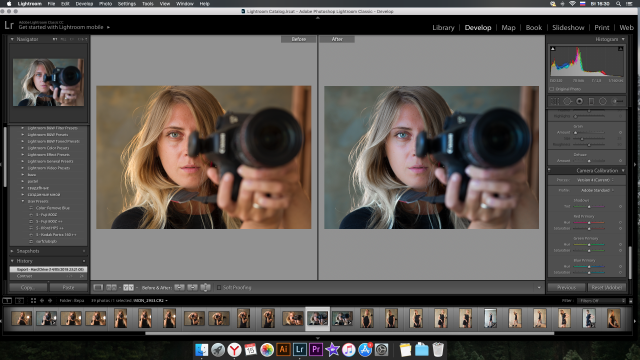Apply the Color Remove Blue preset
640x360 pixels.
52,208
